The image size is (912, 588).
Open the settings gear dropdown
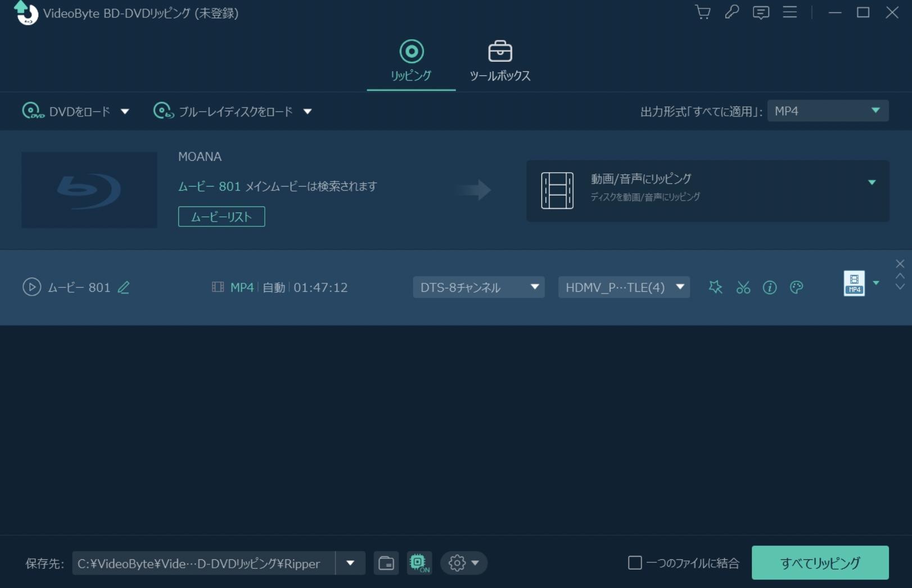pos(464,563)
